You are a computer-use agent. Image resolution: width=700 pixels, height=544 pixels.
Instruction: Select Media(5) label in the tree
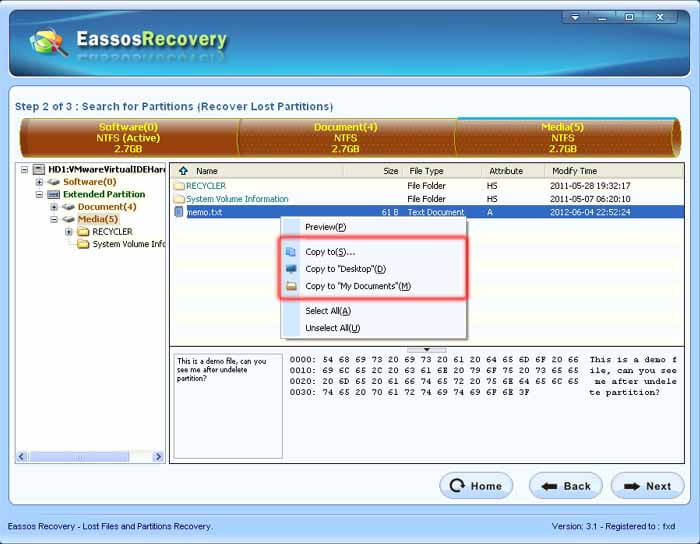tap(98, 219)
